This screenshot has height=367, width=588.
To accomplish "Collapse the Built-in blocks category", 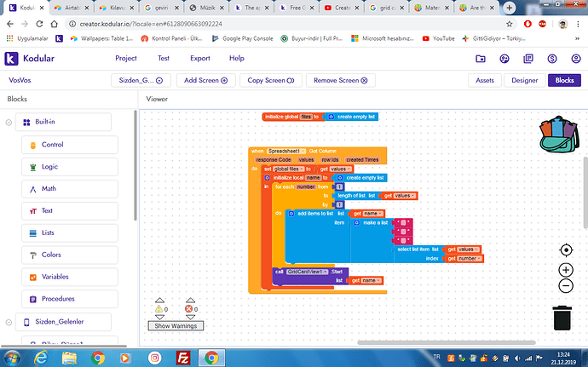I will pos(9,122).
